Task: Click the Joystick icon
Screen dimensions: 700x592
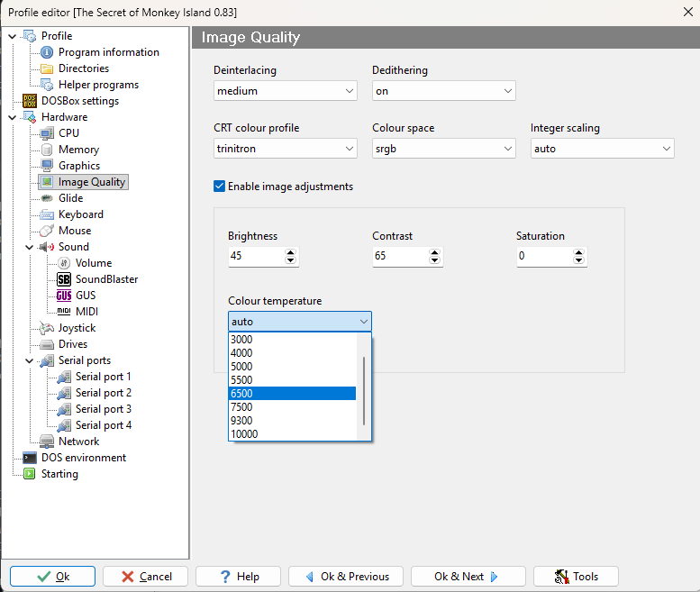Action: 47,328
